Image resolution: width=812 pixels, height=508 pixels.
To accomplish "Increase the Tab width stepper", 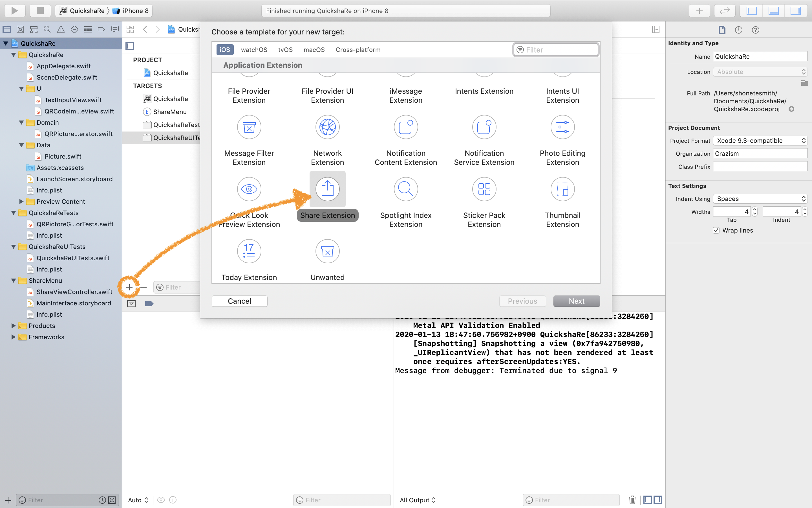I will [755, 209].
